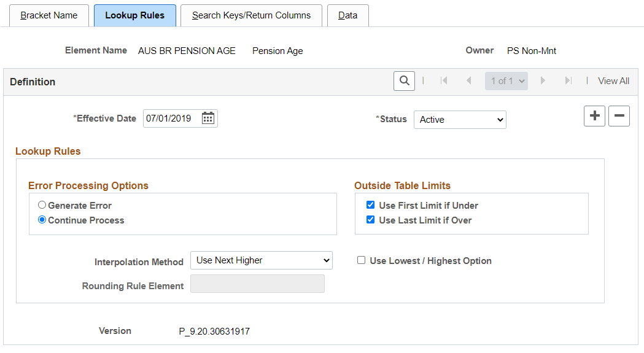
Task: Select the Generate Error radio option
Action: 42,204
